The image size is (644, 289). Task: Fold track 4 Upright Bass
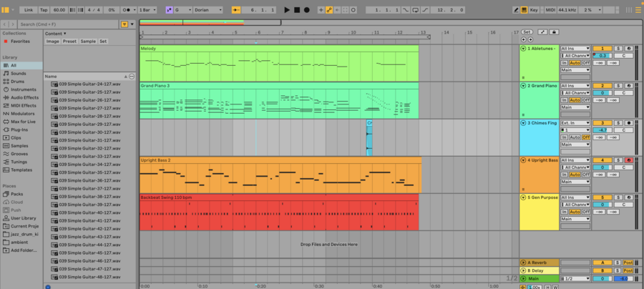(x=523, y=160)
